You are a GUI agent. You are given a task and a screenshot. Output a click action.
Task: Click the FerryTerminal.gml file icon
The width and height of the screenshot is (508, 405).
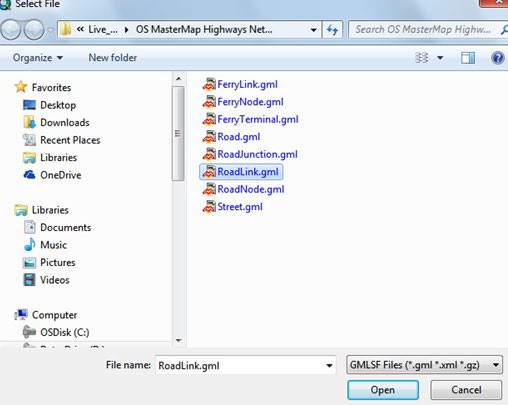click(209, 119)
